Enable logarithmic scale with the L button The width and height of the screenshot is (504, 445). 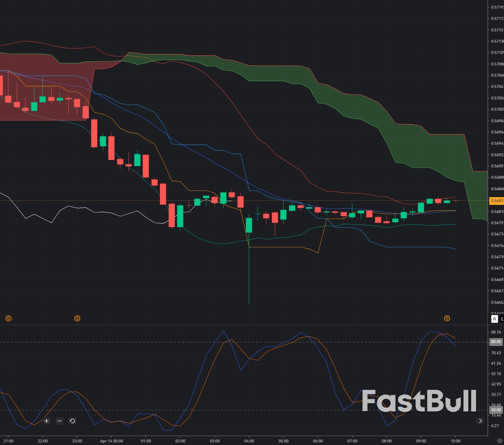point(502,319)
